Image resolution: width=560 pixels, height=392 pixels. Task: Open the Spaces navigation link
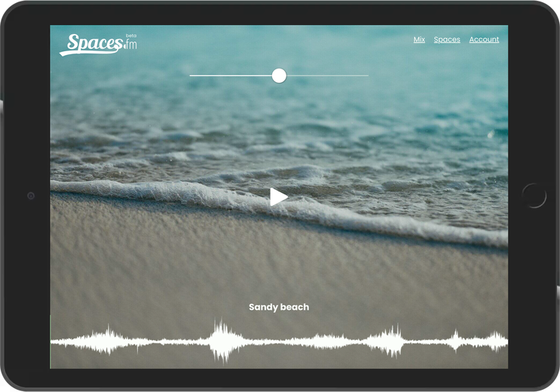coord(447,40)
